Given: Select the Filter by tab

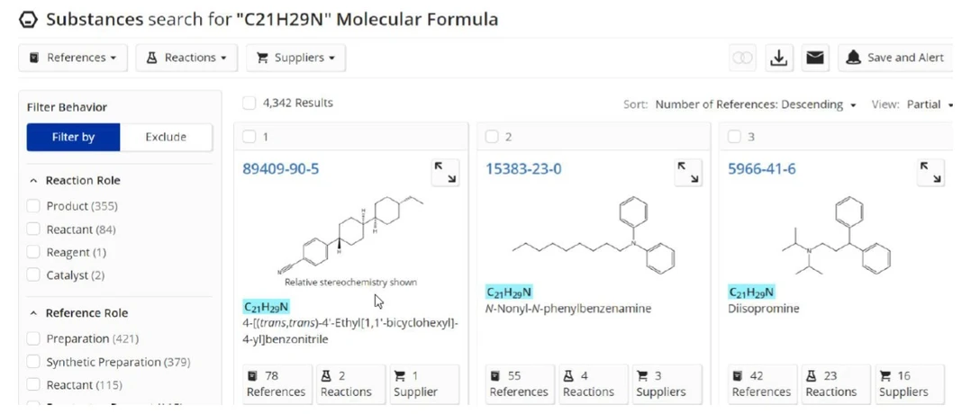Looking at the screenshot, I should click(x=73, y=138).
